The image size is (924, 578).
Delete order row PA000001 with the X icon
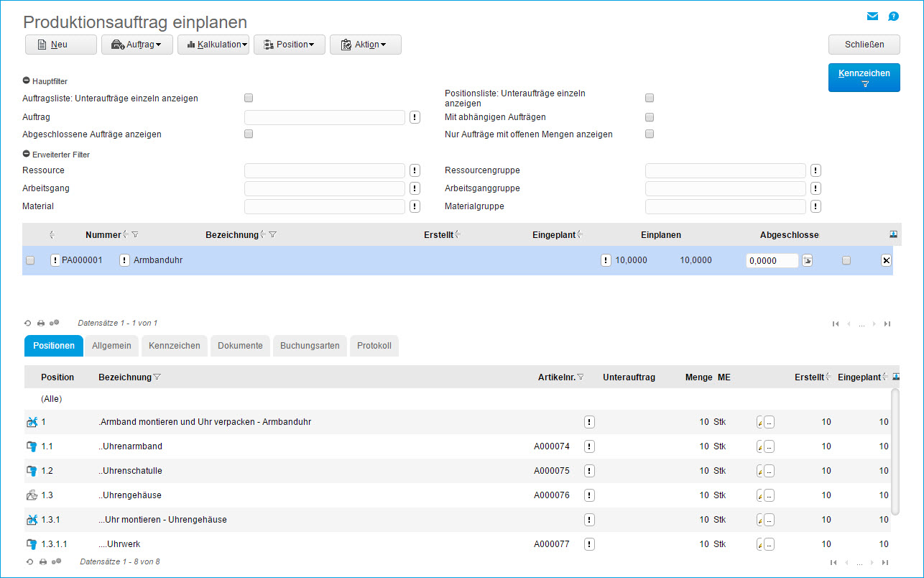886,261
